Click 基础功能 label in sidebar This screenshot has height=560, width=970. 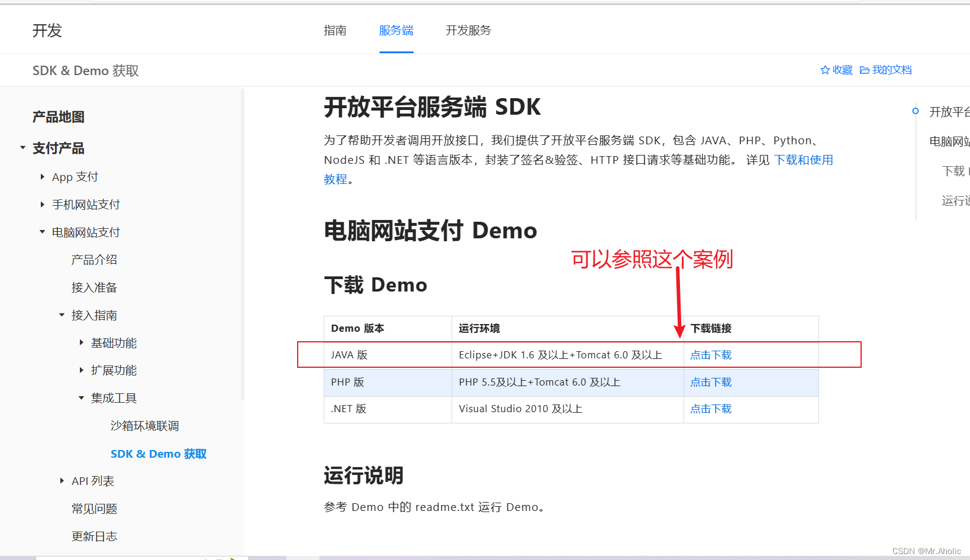tap(114, 343)
